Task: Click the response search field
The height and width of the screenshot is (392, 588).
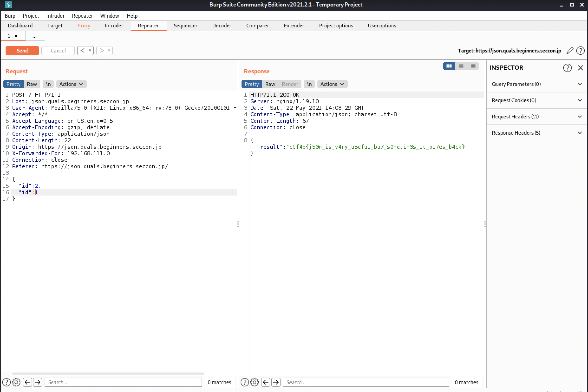Action: pyautogui.click(x=366, y=382)
